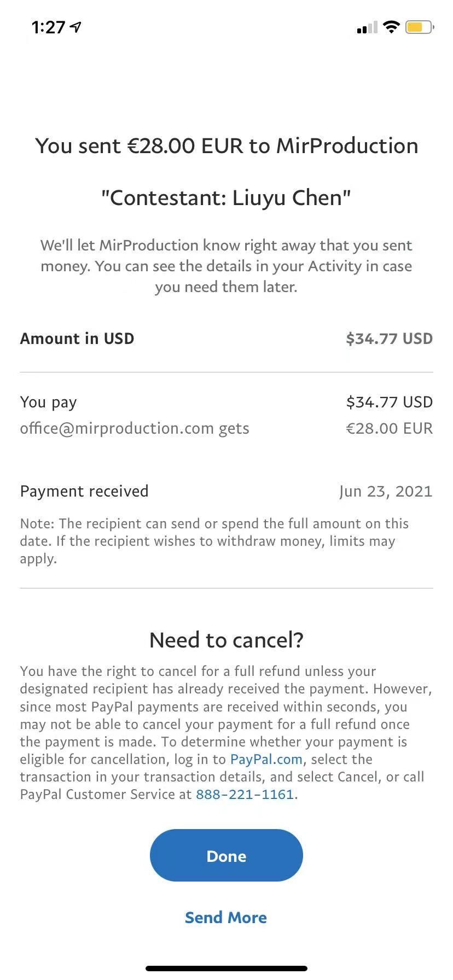The width and height of the screenshot is (453, 980).
Task: Tap the 1:27 clock in status bar
Action: [48, 27]
